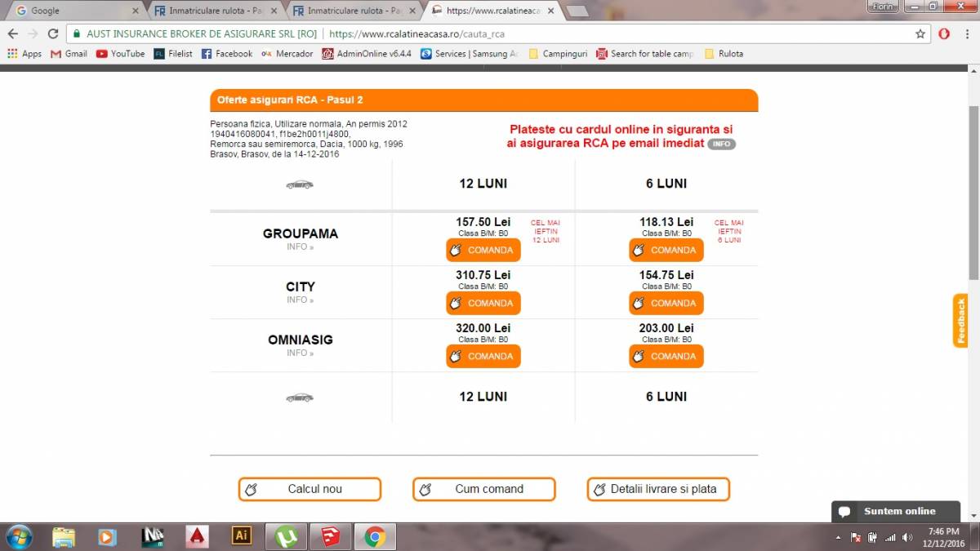
Task: Open the YouTube bookmark
Action: (x=120, y=54)
